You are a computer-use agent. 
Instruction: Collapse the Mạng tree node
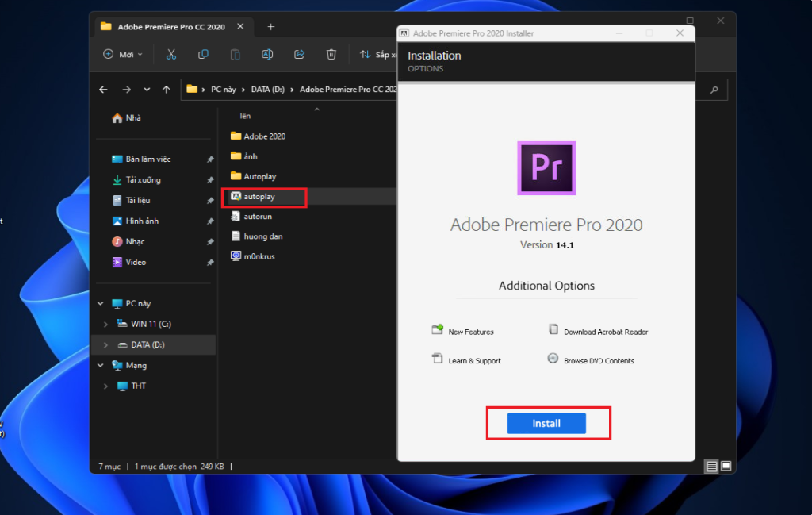101,366
